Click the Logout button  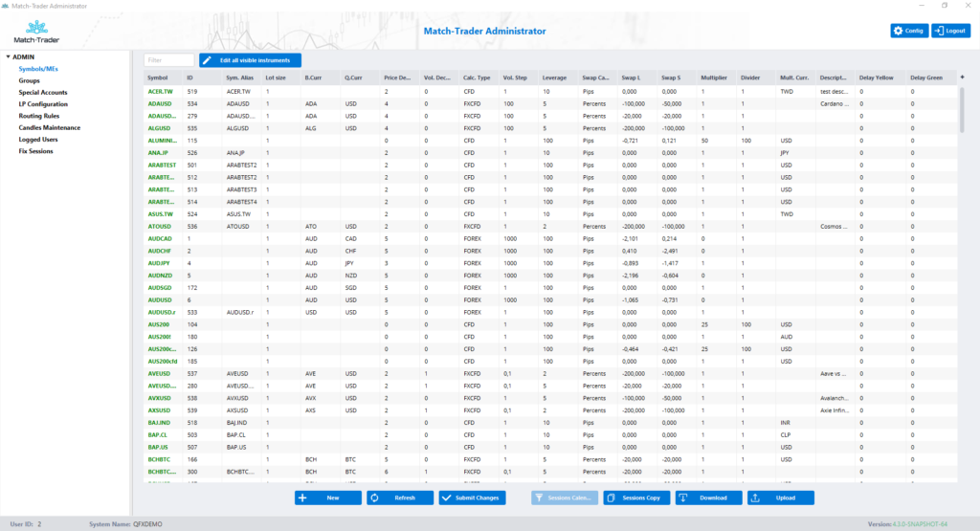[950, 31]
